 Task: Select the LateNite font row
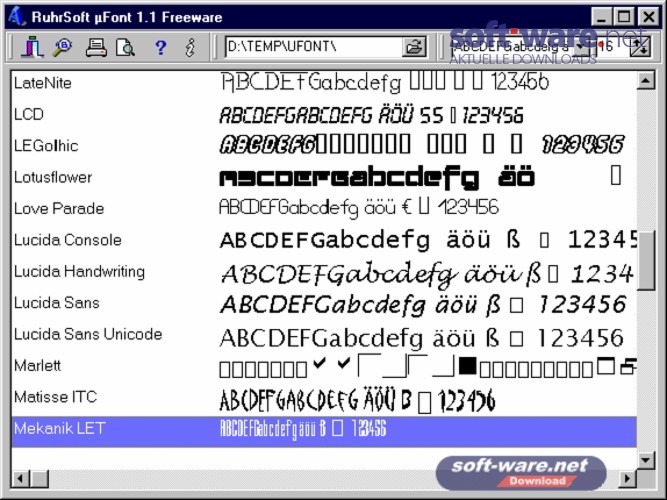click(324, 83)
